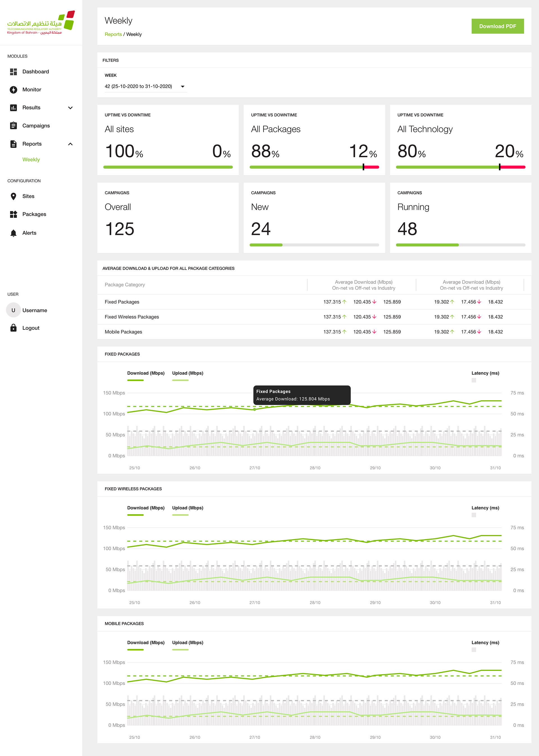
Task: Select the Weekly submenu item
Action: pos(31,160)
